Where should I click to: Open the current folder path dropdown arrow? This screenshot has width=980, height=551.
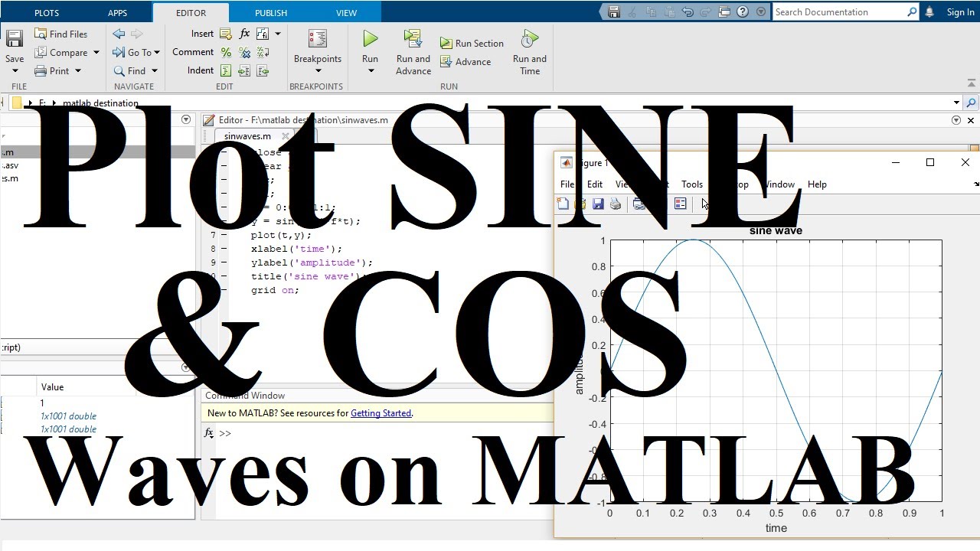[956, 103]
